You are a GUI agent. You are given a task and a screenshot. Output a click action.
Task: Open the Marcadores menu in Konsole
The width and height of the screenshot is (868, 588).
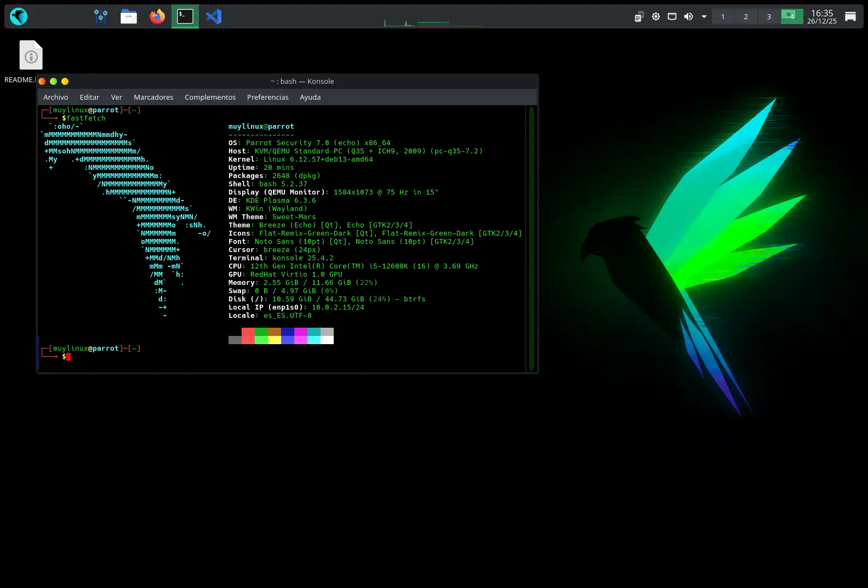click(x=153, y=97)
